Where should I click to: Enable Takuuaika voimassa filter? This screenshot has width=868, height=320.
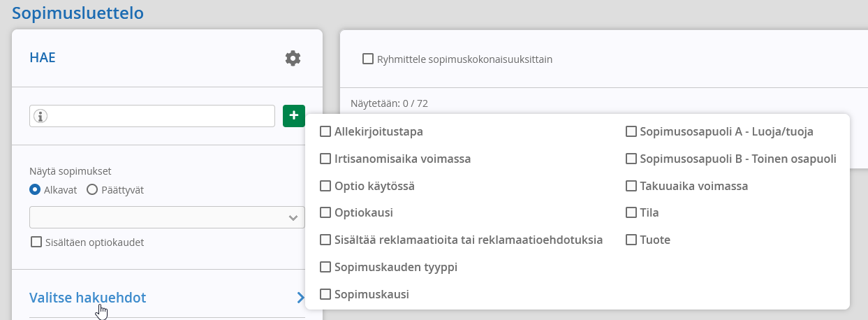tap(631, 186)
